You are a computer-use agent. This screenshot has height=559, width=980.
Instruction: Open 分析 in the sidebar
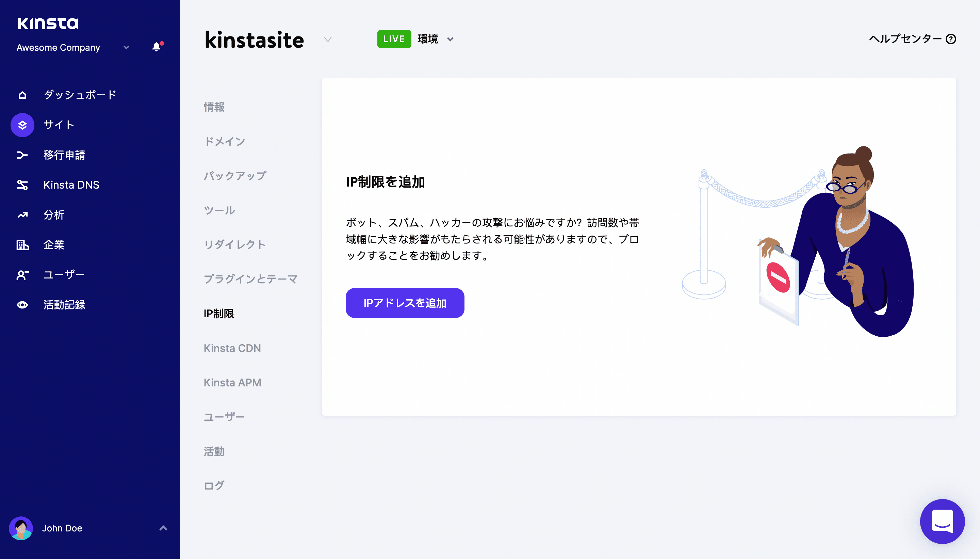54,214
